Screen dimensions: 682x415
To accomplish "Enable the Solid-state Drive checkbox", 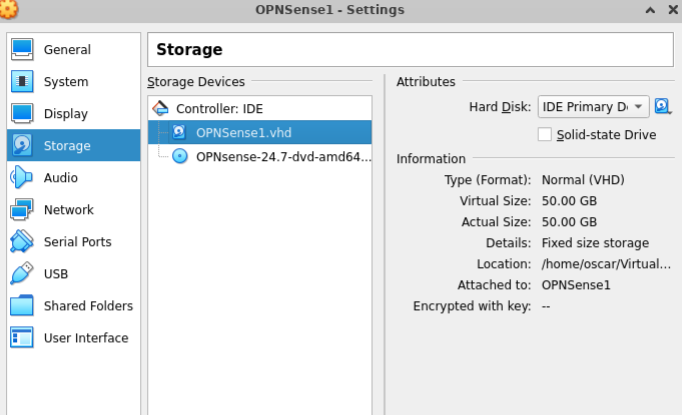I will coord(545,134).
